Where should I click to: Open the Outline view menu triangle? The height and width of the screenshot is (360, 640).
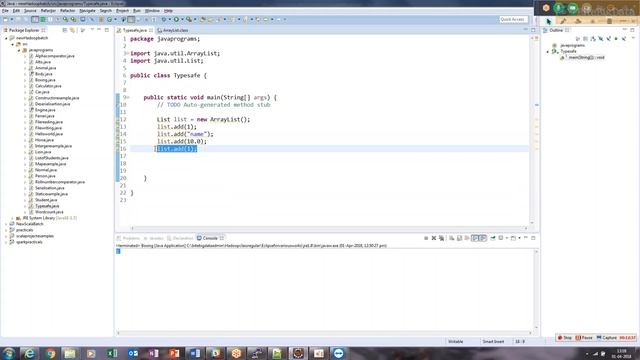633,38
